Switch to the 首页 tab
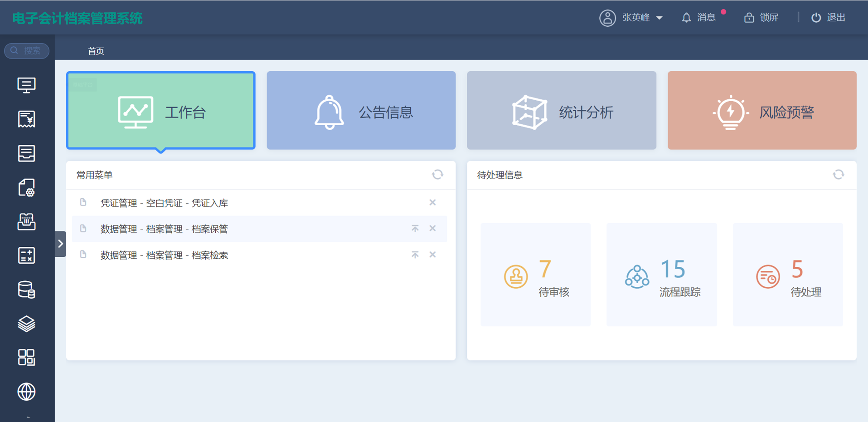868x422 pixels. coord(96,51)
